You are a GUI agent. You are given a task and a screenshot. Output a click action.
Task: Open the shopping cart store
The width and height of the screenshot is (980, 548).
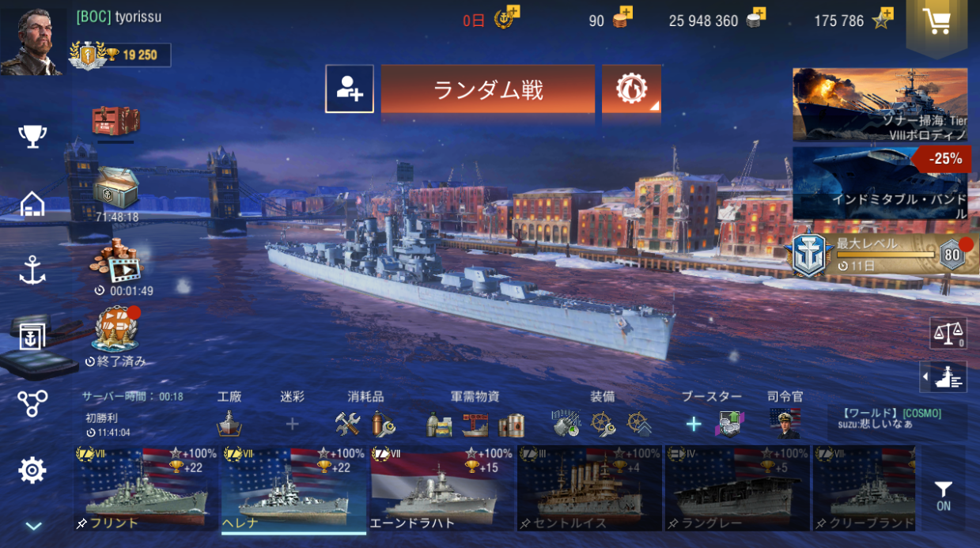936,22
